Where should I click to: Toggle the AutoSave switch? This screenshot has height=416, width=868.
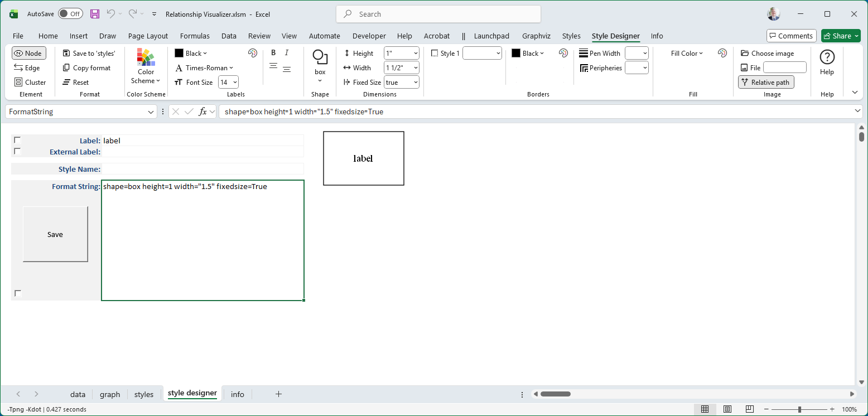pos(70,14)
